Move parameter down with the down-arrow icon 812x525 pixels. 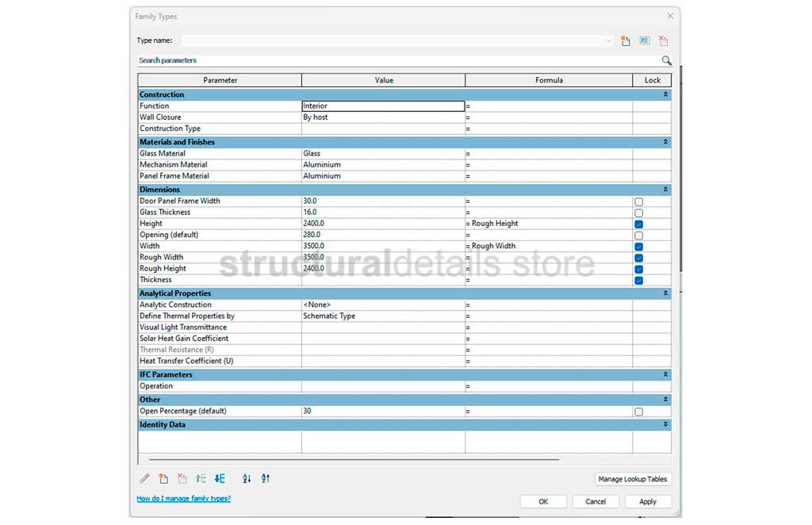point(220,478)
